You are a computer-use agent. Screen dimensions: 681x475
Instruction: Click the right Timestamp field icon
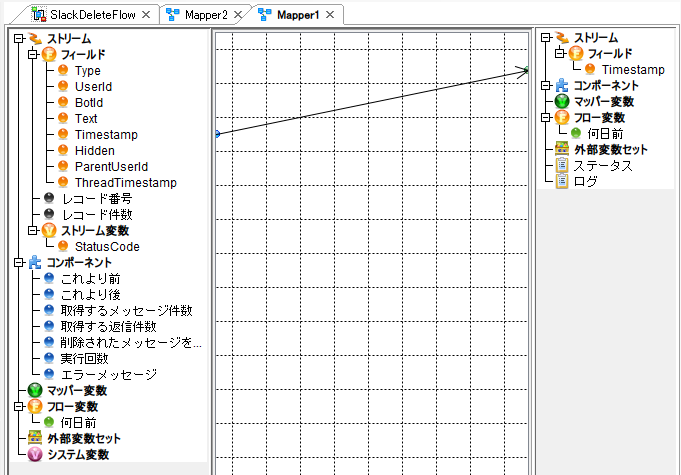click(590, 69)
